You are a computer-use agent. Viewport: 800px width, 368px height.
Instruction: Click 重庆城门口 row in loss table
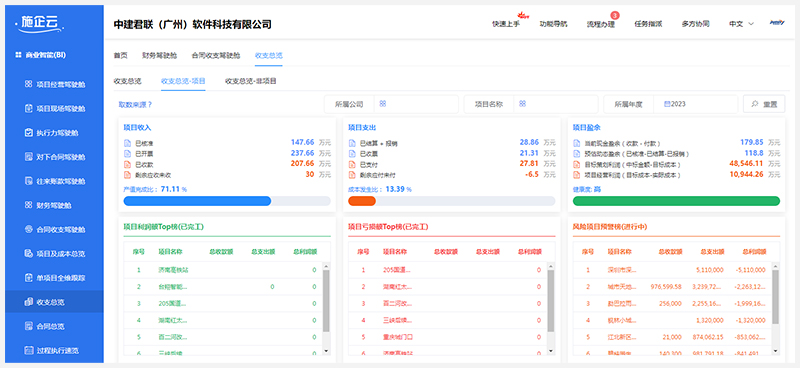pyautogui.click(x=448, y=337)
